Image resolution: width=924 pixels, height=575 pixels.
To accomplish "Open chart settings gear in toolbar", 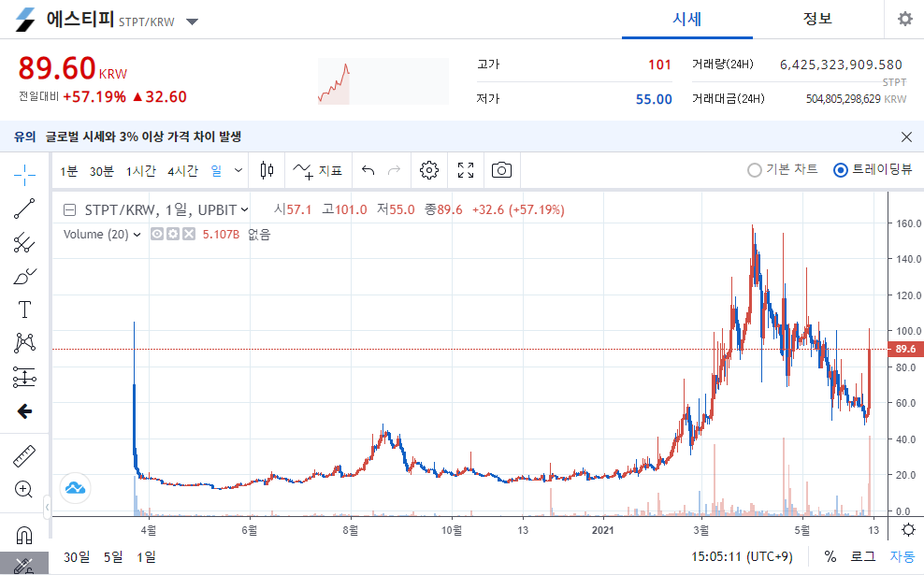I will tap(429, 171).
